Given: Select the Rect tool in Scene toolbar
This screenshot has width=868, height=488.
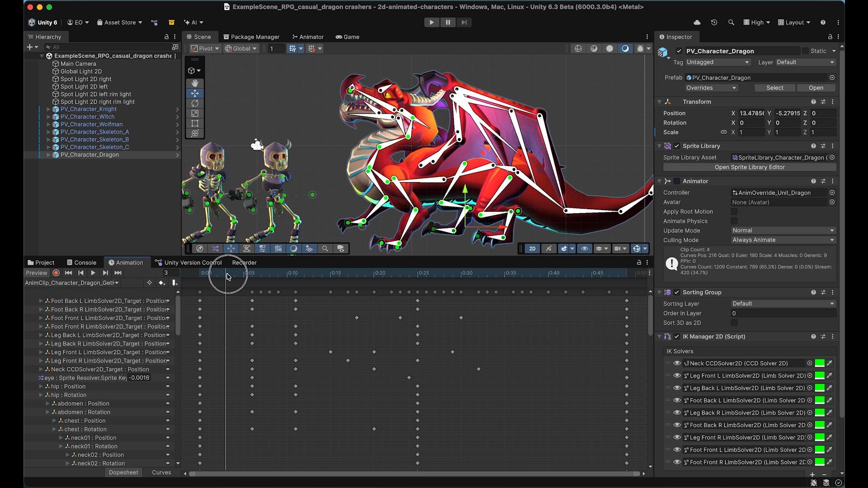Looking at the screenshot, I should click(195, 123).
